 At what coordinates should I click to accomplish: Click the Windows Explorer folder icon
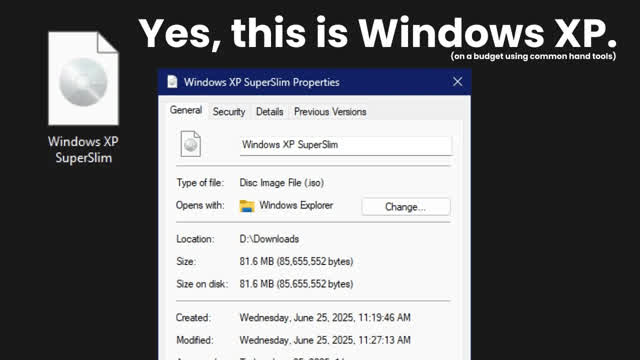click(247, 206)
